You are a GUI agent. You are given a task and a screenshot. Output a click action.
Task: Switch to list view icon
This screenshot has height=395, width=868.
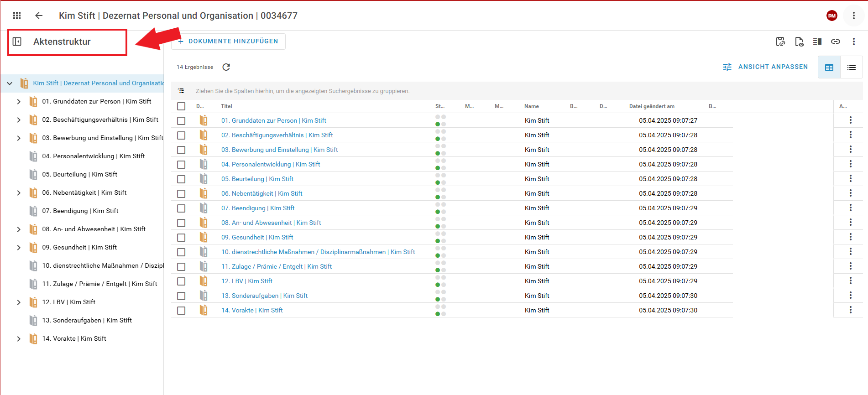851,68
